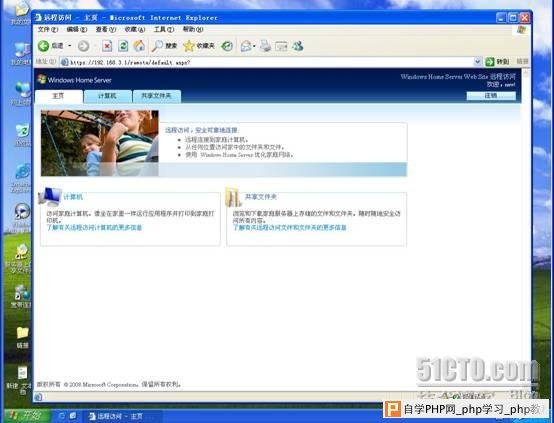Screen dimensions: 554x423
Task: Open the 文件(F) menu
Action: tap(48, 29)
